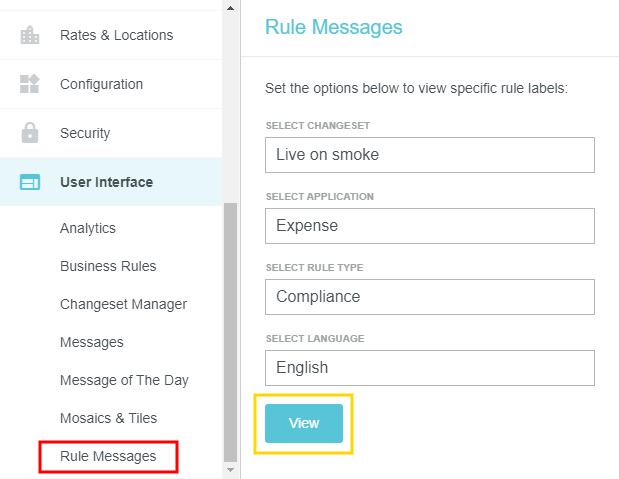This screenshot has width=620, height=479.
Task: Open the Select Changeset dropdown
Action: tap(429, 155)
